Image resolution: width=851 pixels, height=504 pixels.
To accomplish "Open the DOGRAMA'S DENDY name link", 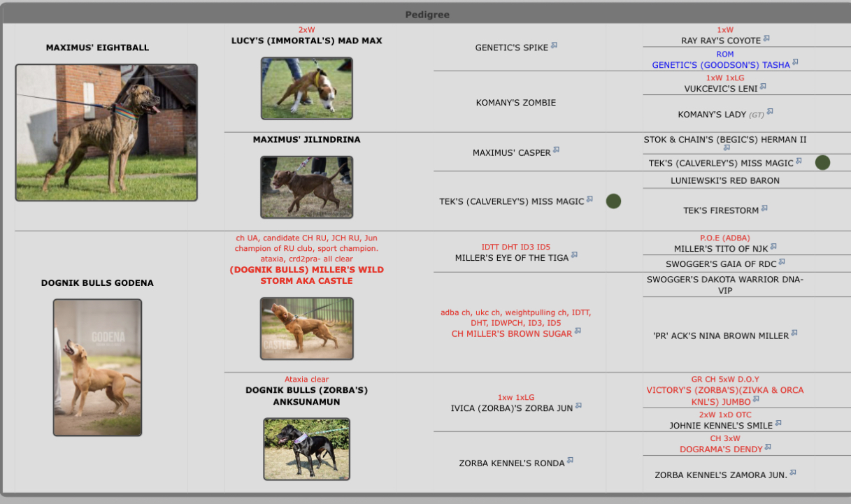I will tap(721, 449).
